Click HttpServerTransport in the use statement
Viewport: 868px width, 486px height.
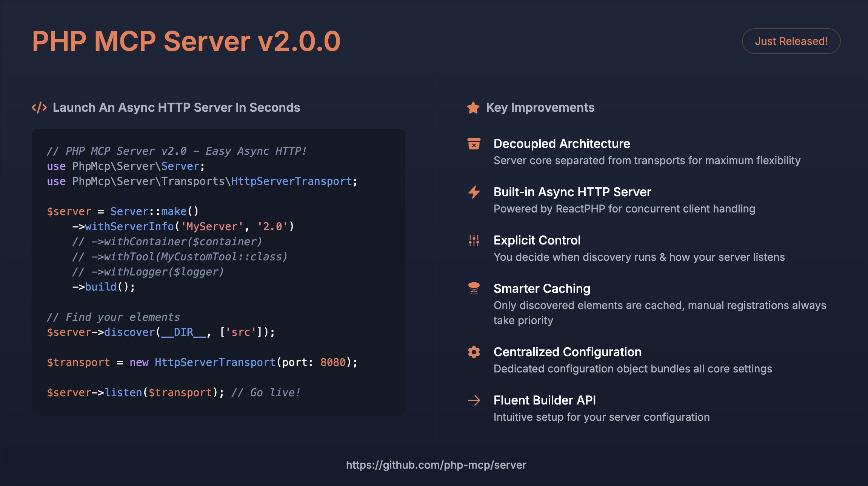point(291,181)
